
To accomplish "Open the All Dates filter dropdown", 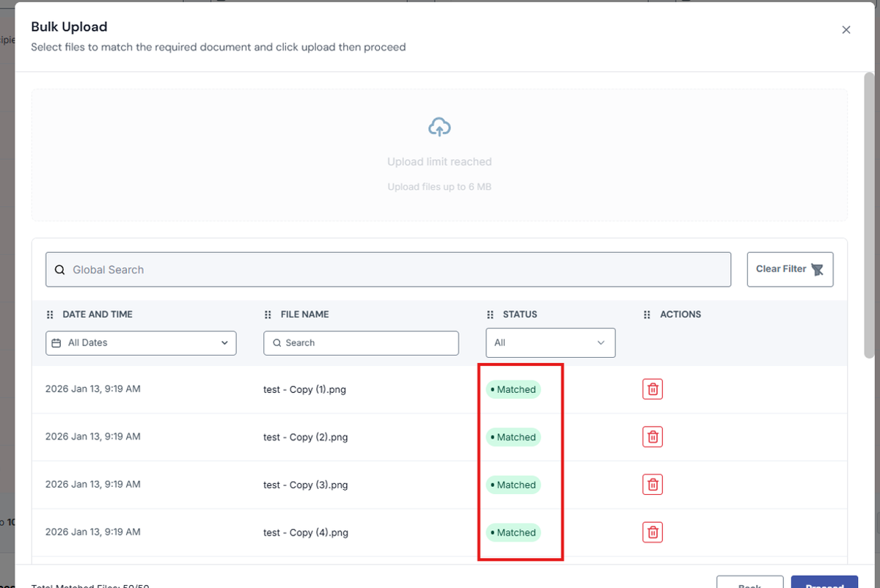I will (x=141, y=343).
